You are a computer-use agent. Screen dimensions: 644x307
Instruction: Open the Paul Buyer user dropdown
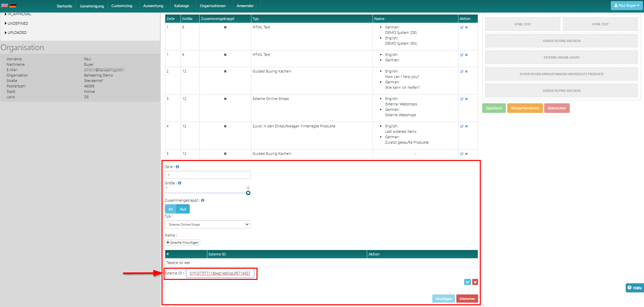pyautogui.click(x=626, y=5)
